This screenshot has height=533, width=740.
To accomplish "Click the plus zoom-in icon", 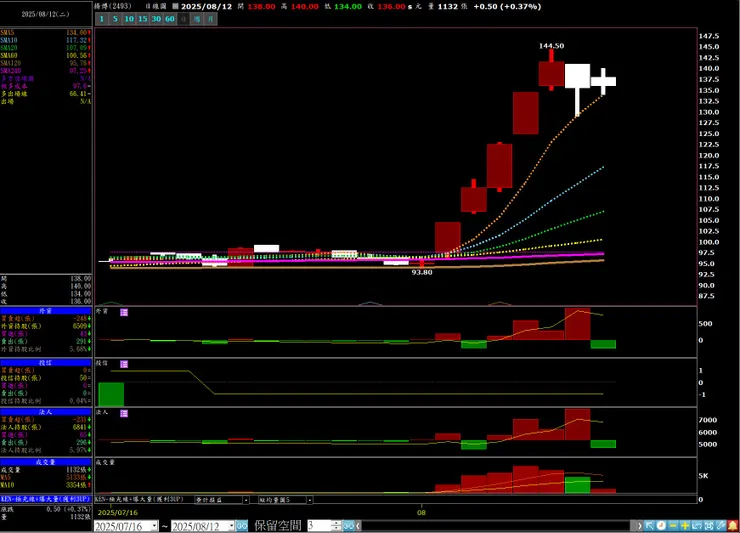I will (685, 525).
